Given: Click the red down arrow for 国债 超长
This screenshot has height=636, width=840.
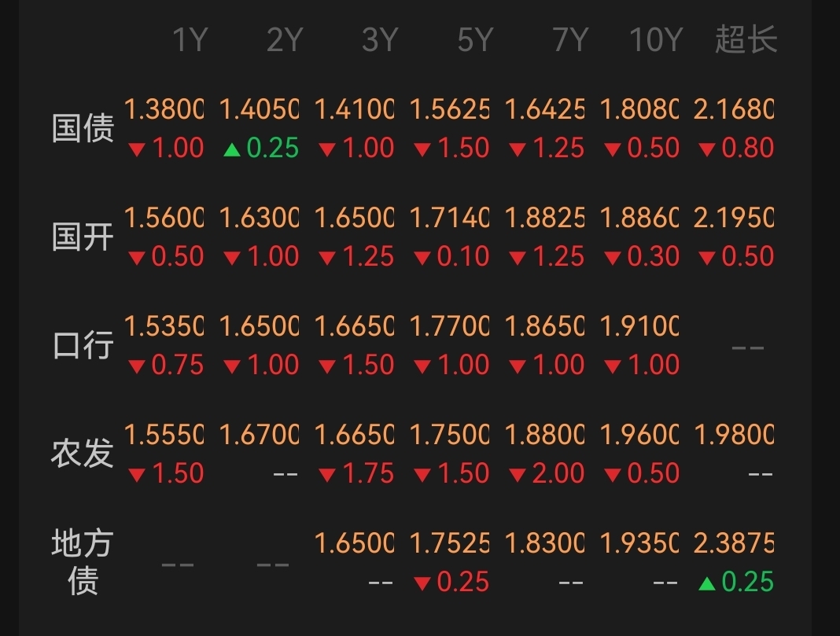Looking at the screenshot, I should (x=707, y=149).
